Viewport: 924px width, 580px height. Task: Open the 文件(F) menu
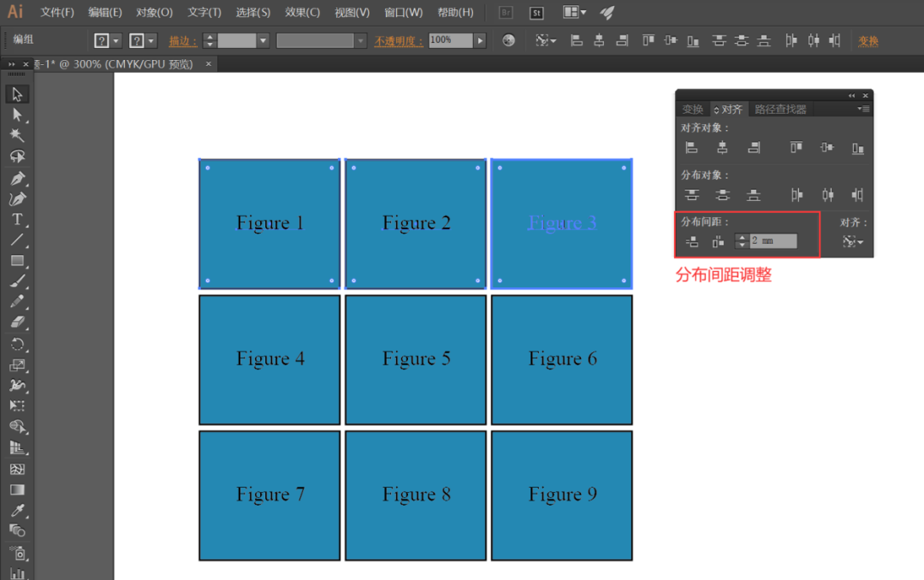click(57, 12)
